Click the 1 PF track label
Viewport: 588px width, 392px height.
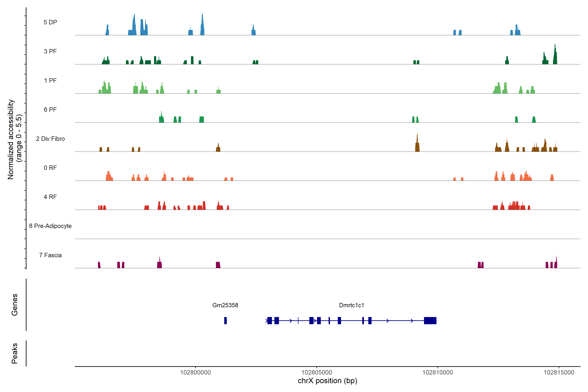click(50, 81)
